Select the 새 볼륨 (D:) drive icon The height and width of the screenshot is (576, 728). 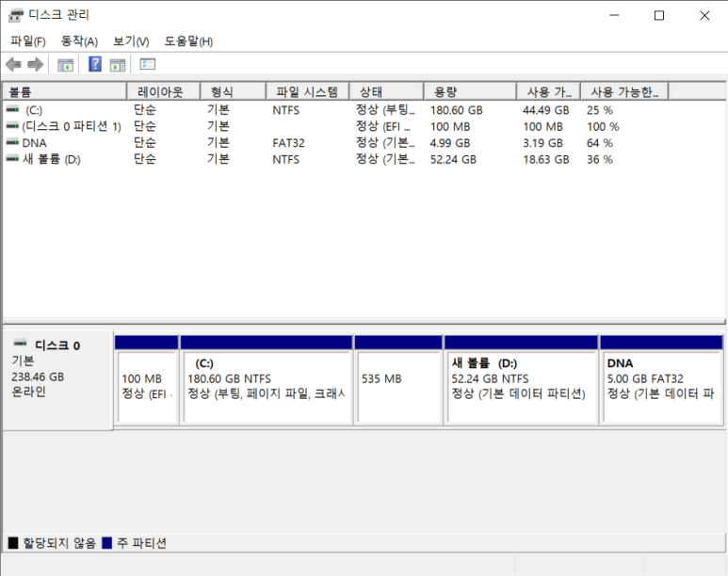click(x=12, y=159)
